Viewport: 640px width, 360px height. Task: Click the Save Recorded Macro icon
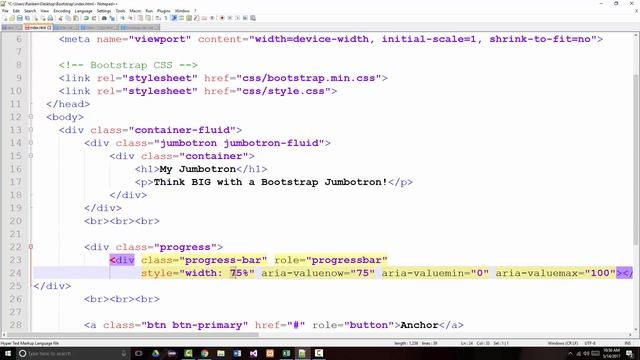[253, 18]
